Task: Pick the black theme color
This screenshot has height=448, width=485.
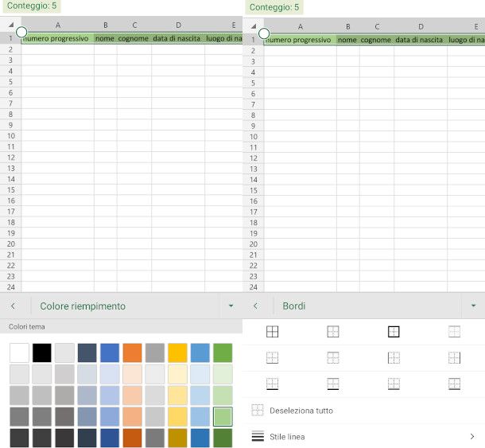Action: [x=42, y=353]
